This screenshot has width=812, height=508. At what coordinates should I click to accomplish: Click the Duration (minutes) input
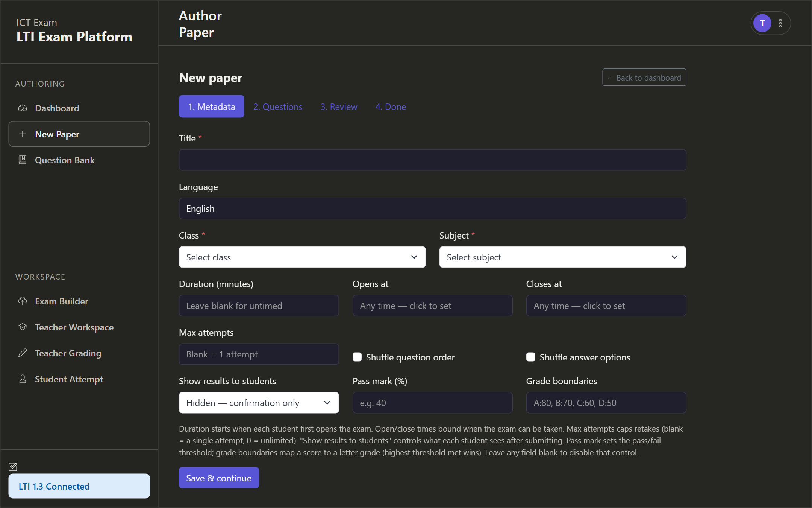(x=259, y=306)
